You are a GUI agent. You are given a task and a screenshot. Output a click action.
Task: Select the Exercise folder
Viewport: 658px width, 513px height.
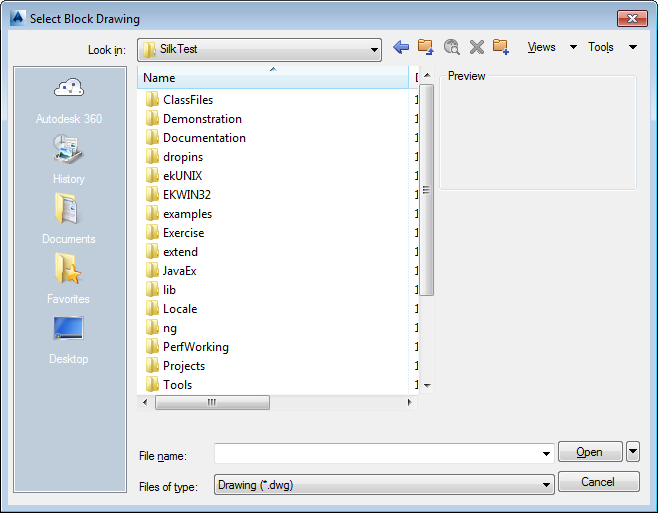tap(175, 233)
